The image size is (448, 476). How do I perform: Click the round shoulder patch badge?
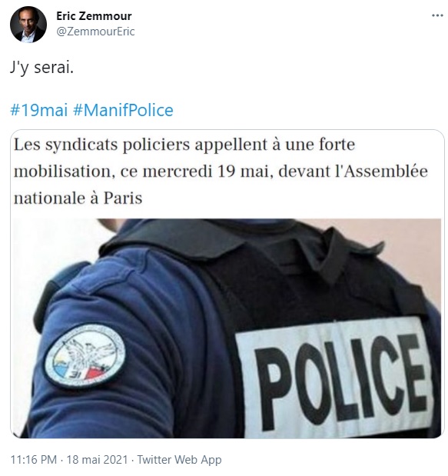coord(85,355)
